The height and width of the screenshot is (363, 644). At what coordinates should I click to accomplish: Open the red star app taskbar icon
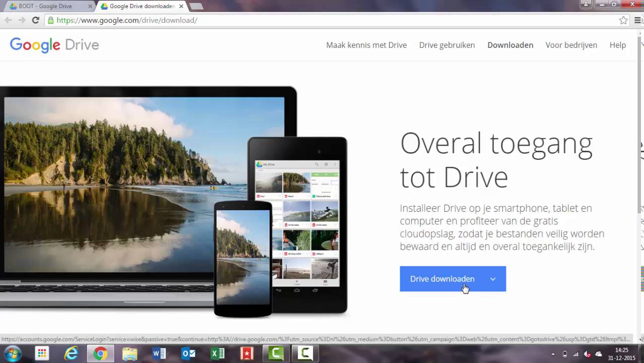(x=246, y=354)
